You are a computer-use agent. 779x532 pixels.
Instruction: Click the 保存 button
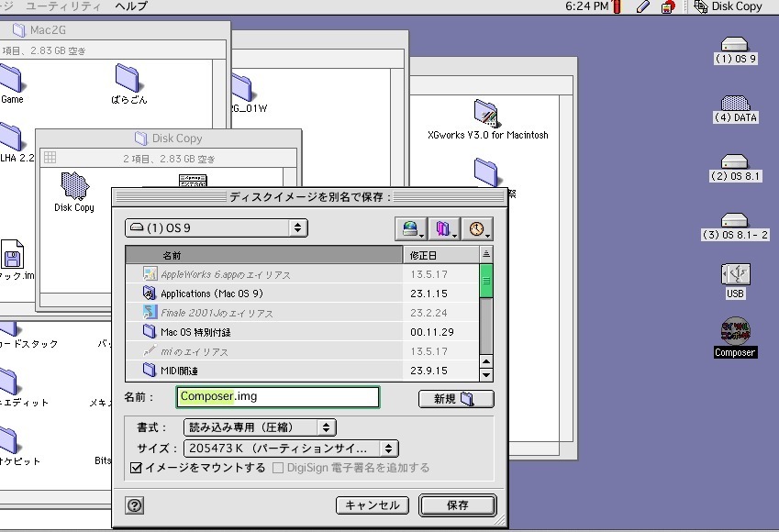458,505
